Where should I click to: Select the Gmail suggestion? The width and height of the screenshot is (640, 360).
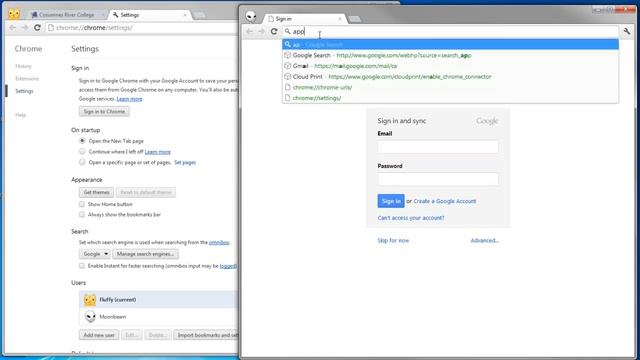tap(450, 66)
